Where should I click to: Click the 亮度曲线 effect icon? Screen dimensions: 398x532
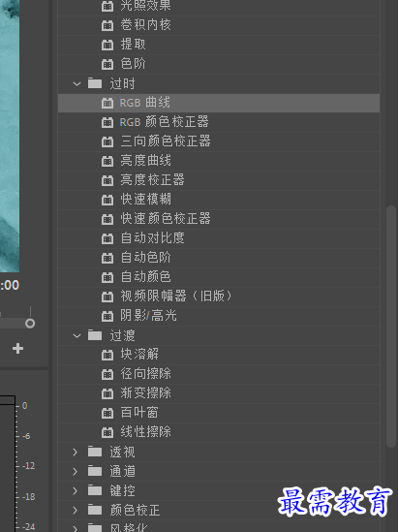[x=107, y=161]
